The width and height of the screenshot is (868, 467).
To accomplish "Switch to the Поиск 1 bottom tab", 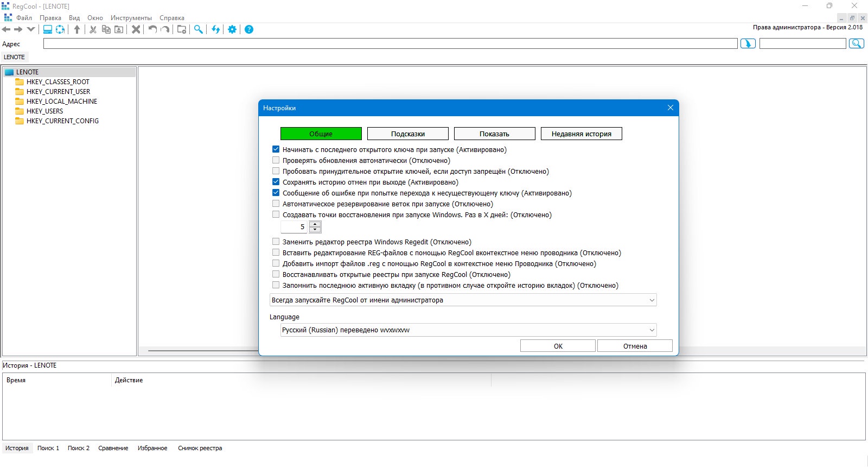I will (48, 448).
